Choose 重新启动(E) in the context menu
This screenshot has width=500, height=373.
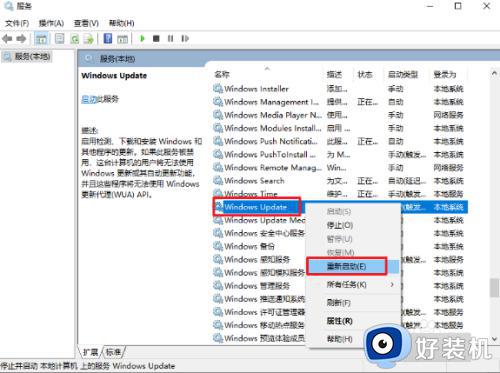[x=353, y=266]
